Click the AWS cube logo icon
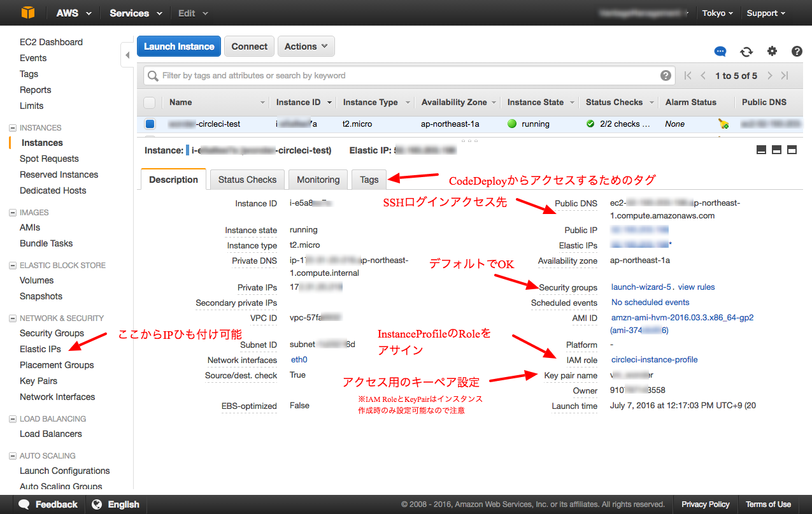 27,11
